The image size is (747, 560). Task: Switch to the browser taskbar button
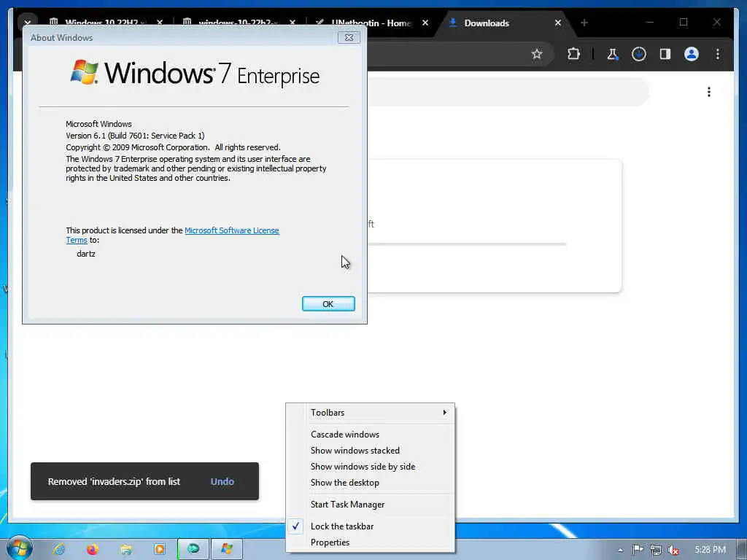(x=193, y=548)
